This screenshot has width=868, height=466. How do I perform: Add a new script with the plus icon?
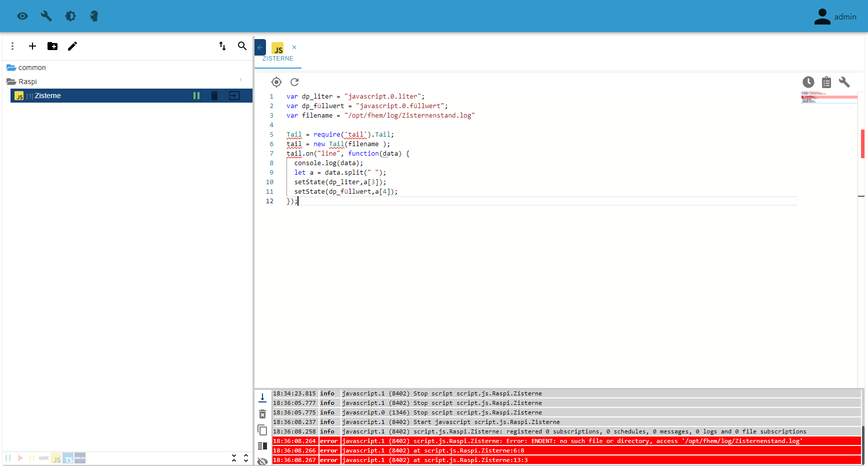(x=32, y=46)
